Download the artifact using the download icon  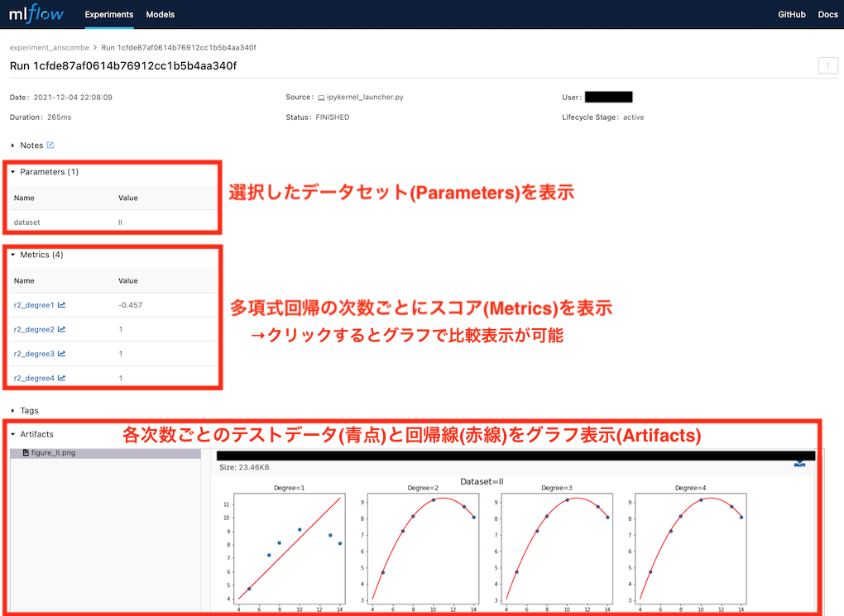[798, 463]
